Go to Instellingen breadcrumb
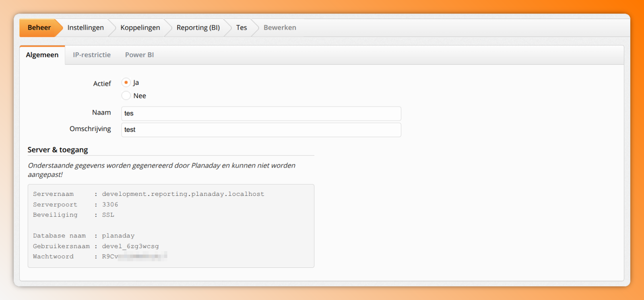Screen dimensions: 644x300 (85, 28)
